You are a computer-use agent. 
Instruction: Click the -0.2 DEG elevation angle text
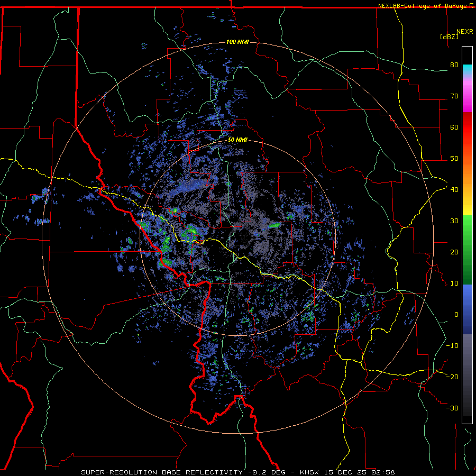[x=267, y=472]
